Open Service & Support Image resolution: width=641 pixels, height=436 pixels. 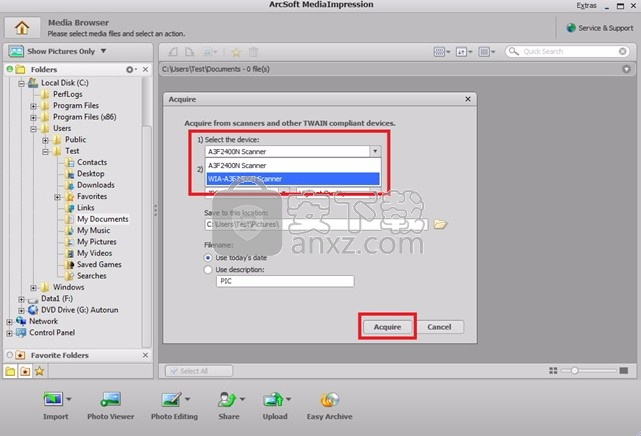(600, 28)
